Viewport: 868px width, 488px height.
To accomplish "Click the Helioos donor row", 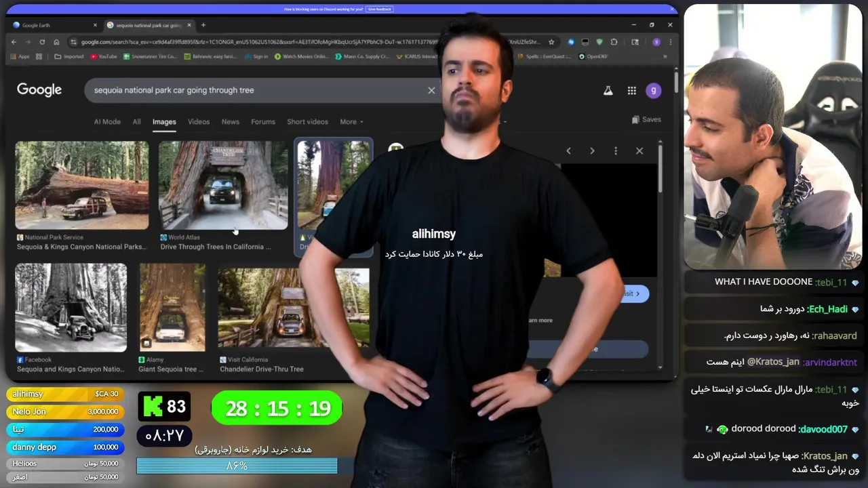I will 66,464.
